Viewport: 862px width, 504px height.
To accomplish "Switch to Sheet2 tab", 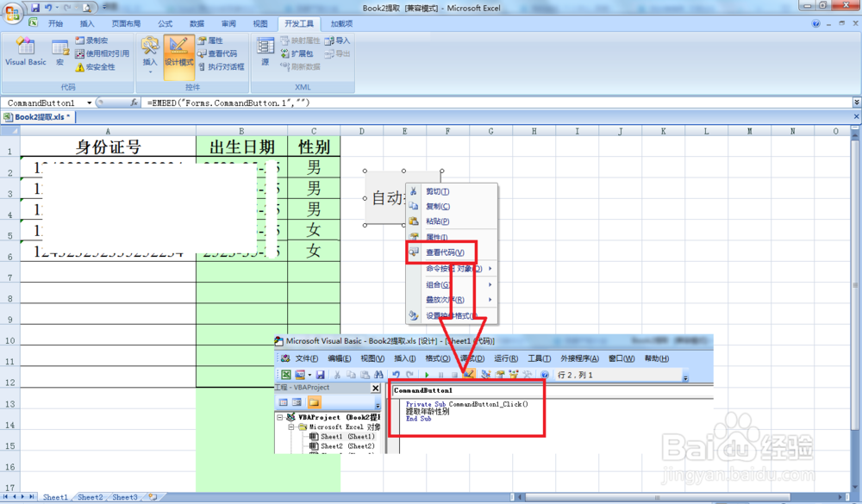I will pyautogui.click(x=90, y=497).
